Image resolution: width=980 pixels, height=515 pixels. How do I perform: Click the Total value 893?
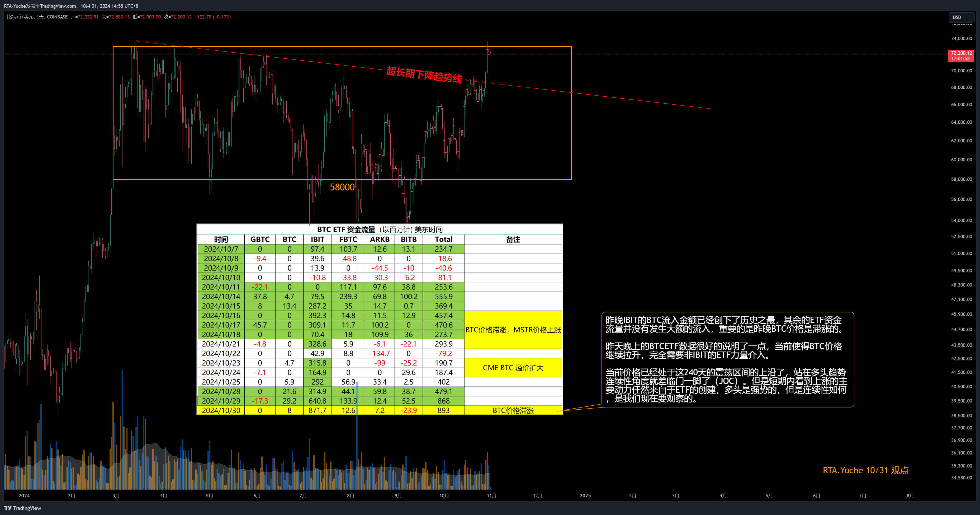point(444,410)
